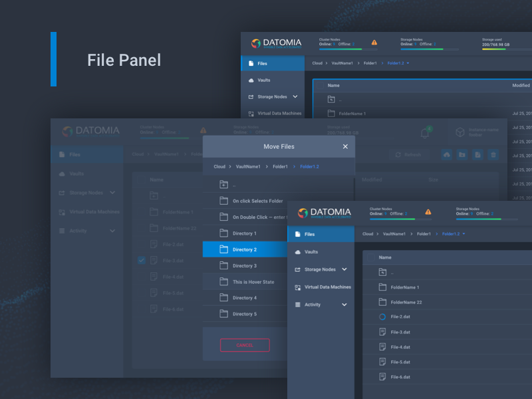Select FolderName 1 folder icon in front window
This screenshot has height=399, width=532.
click(382, 287)
